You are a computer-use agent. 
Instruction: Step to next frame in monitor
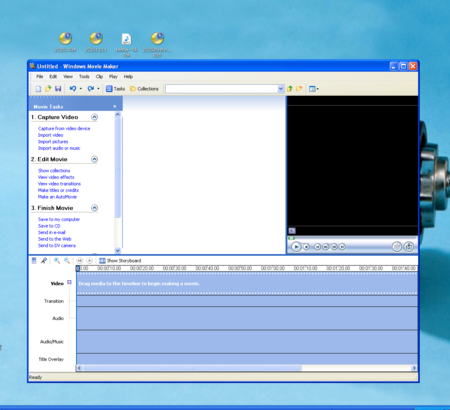[x=334, y=247]
